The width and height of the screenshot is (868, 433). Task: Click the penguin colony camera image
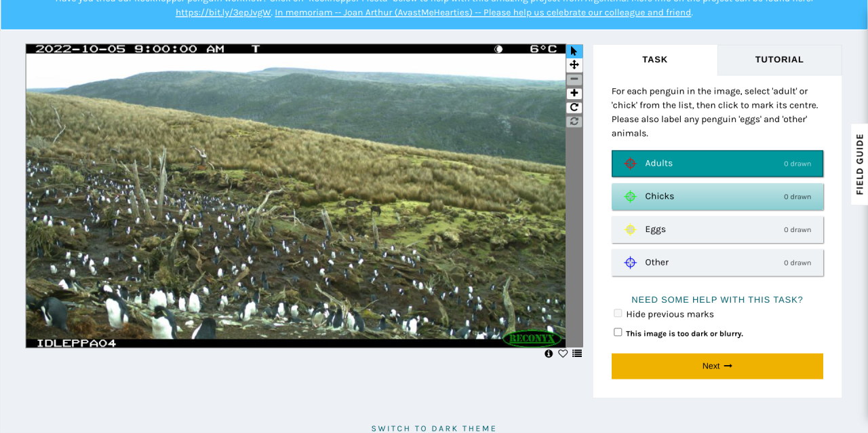click(296, 196)
